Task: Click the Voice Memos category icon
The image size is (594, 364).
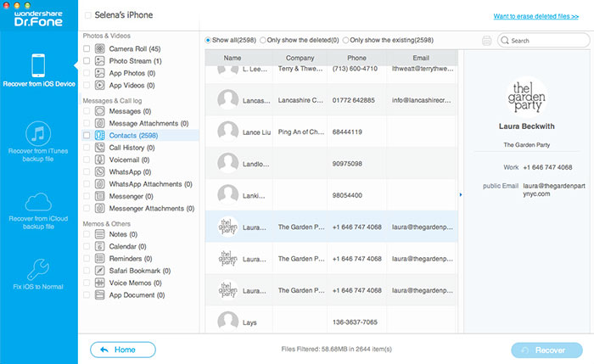Action: click(99, 283)
